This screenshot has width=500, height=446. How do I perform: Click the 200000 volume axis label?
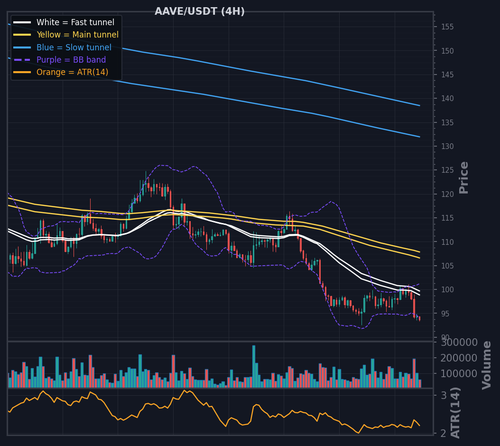click(459, 358)
